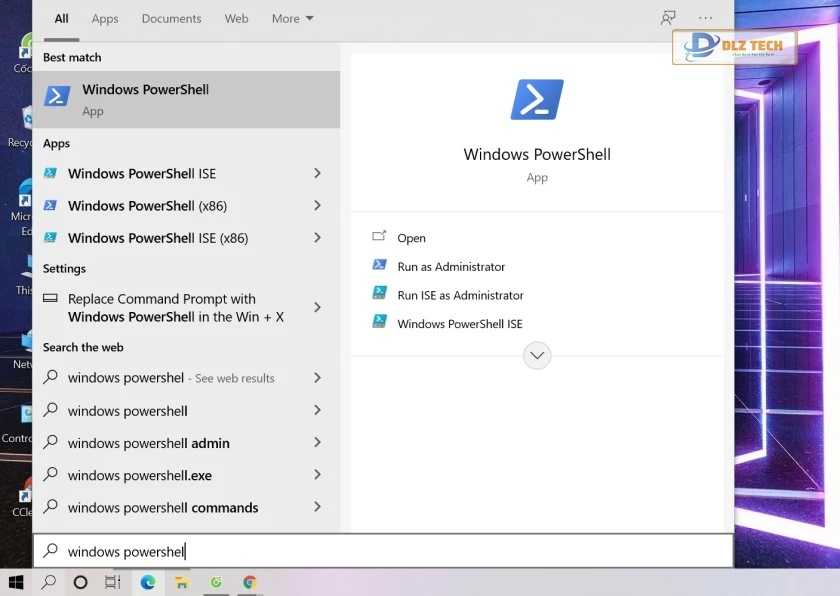The image size is (840, 596).
Task: Click the feedback icon in search header
Action: point(668,18)
